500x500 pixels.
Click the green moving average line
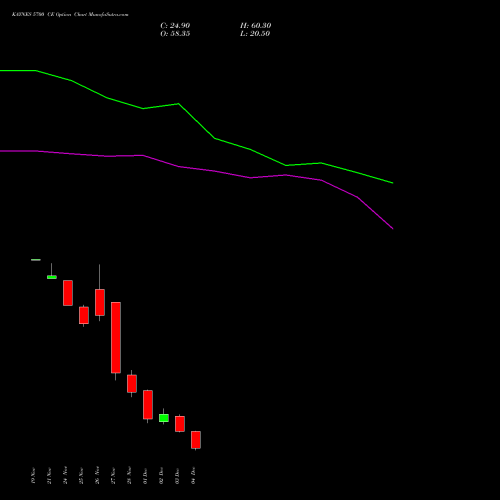[197, 122]
